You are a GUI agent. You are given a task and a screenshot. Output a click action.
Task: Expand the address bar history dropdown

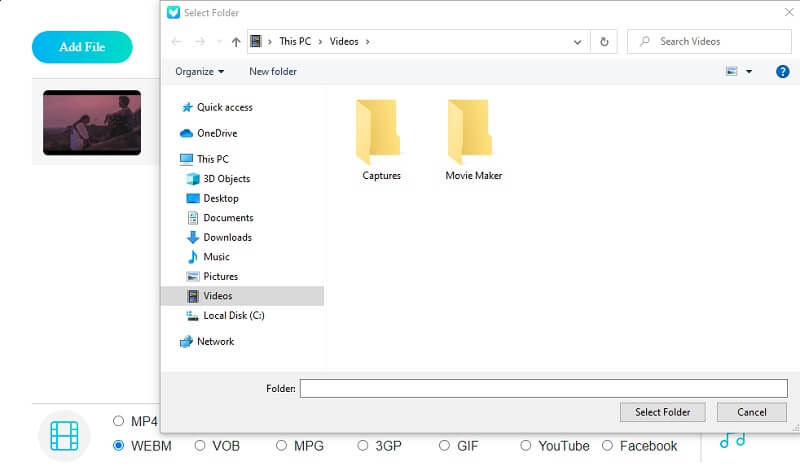click(578, 42)
